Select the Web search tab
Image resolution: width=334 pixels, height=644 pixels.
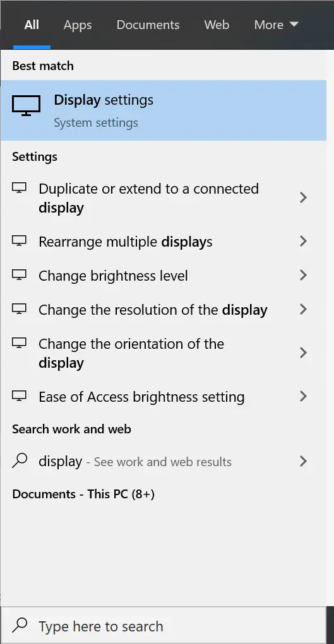click(217, 25)
